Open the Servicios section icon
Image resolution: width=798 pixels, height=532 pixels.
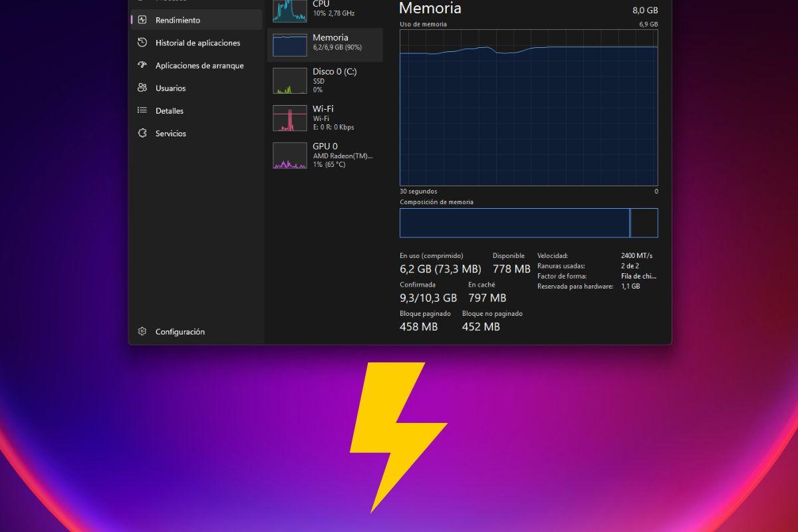[x=141, y=133]
